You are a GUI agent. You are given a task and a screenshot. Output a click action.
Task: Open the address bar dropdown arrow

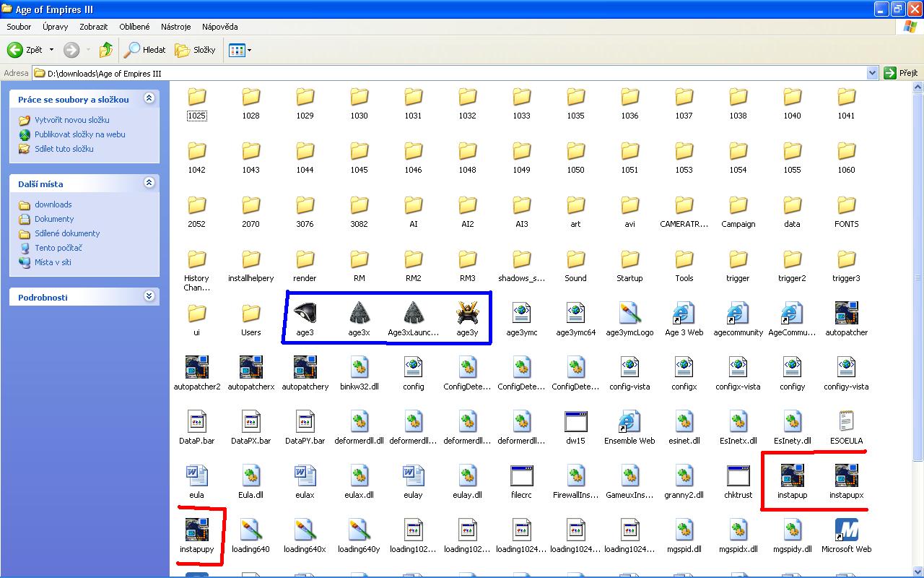(872, 73)
